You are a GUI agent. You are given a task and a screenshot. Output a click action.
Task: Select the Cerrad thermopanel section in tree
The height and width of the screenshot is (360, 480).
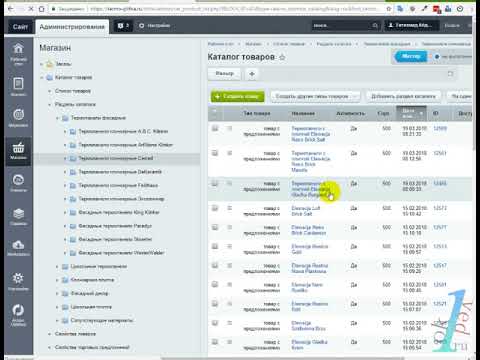pos(116,158)
